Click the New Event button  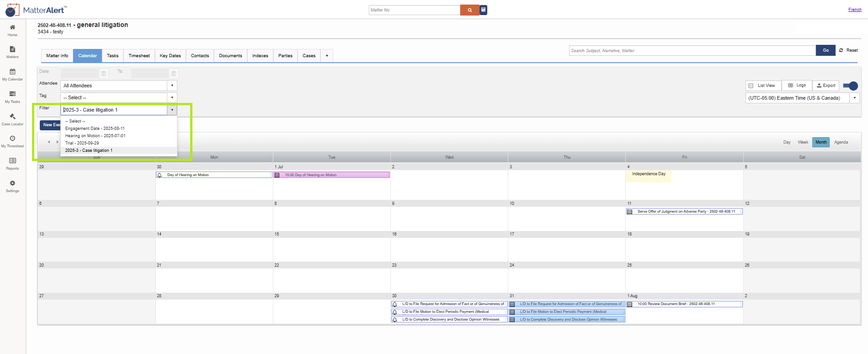coord(50,125)
